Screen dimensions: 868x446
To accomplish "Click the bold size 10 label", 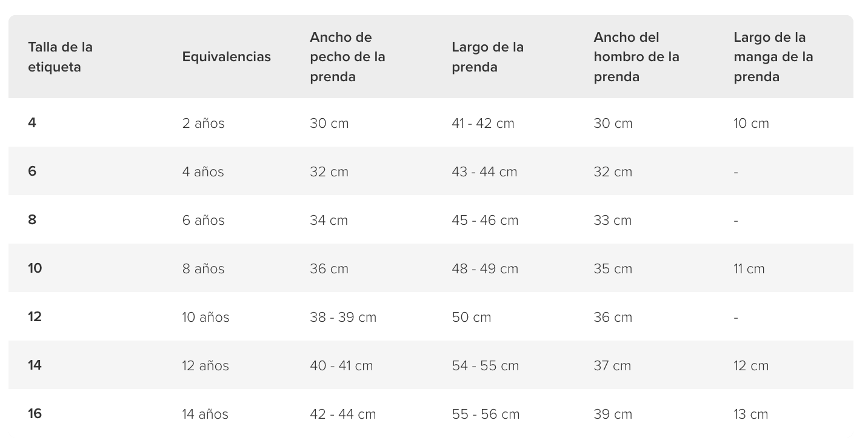I will click(35, 268).
